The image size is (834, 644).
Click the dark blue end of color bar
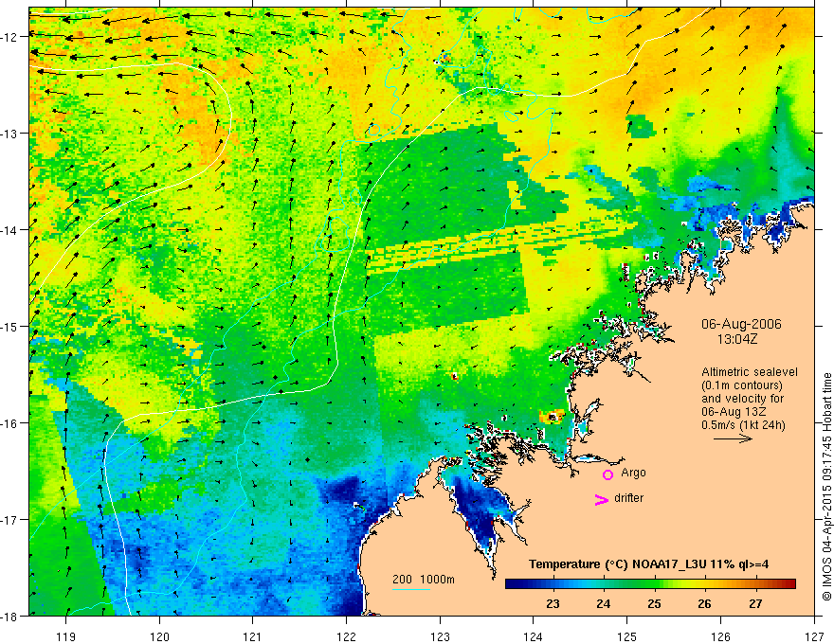click(x=511, y=584)
